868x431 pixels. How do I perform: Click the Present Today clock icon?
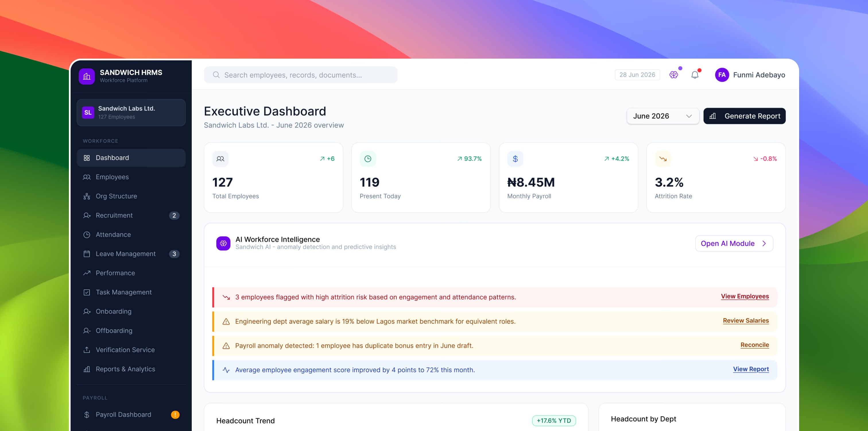[x=368, y=159]
